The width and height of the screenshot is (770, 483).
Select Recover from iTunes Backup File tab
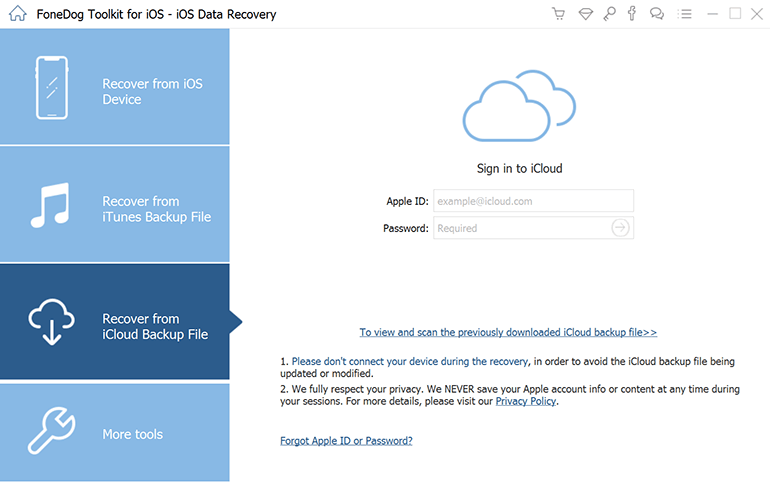pos(156,209)
